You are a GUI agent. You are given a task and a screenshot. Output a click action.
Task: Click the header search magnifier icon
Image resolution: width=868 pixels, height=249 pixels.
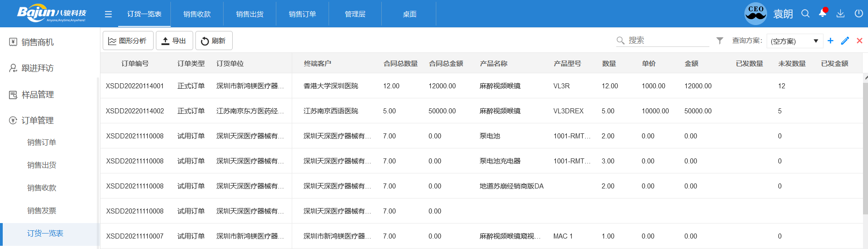pyautogui.click(x=805, y=14)
